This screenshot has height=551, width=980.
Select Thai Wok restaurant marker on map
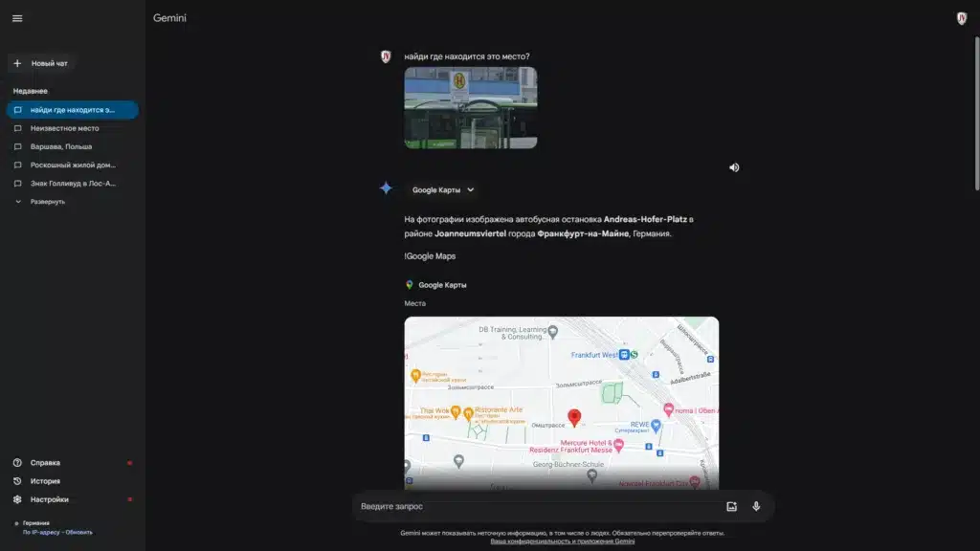pyautogui.click(x=456, y=411)
